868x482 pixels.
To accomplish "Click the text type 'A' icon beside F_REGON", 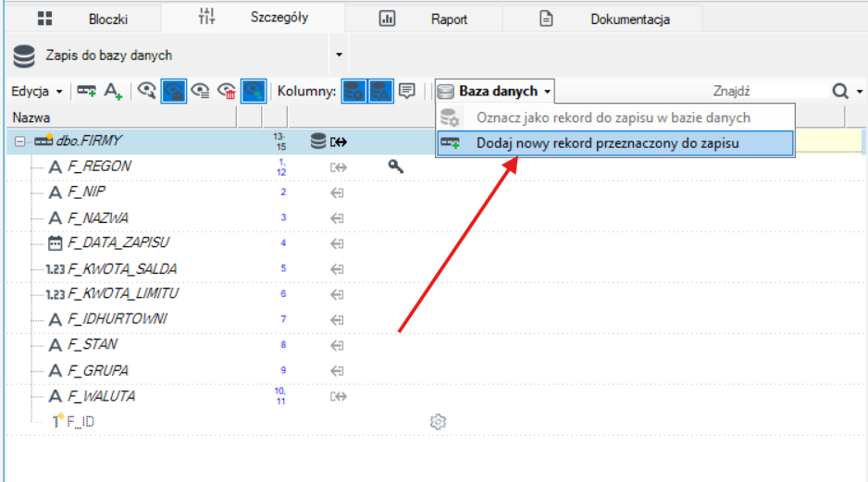I will point(55,167).
